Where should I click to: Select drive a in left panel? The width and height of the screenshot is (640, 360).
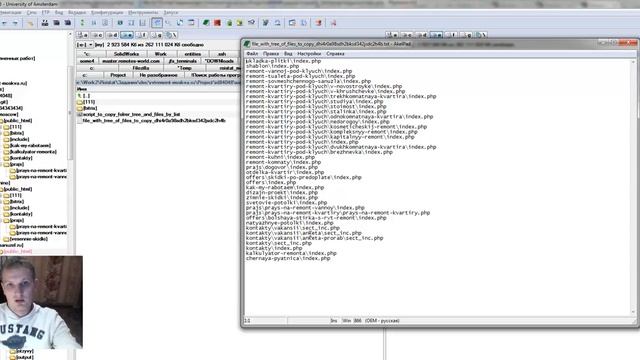[x=83, y=35]
